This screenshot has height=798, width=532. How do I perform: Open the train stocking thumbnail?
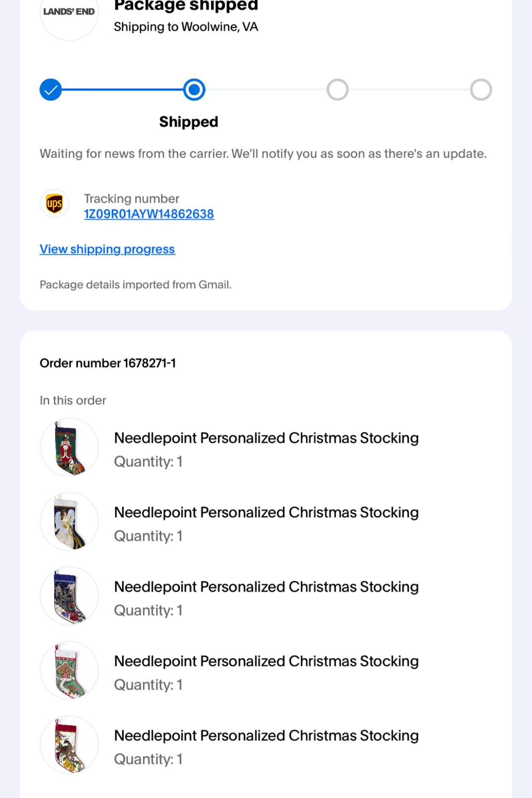click(69, 596)
